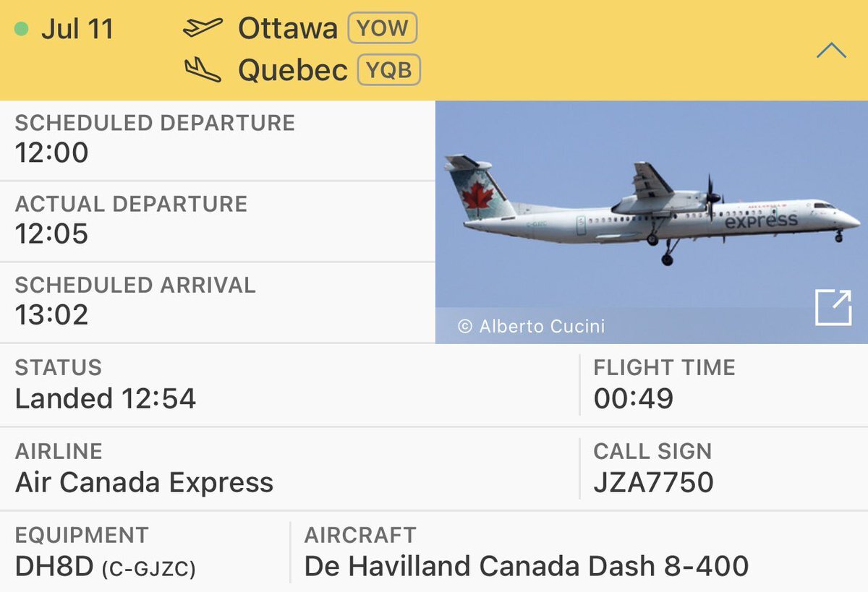
Task: Collapse the flight details chevron
Action: (x=831, y=50)
